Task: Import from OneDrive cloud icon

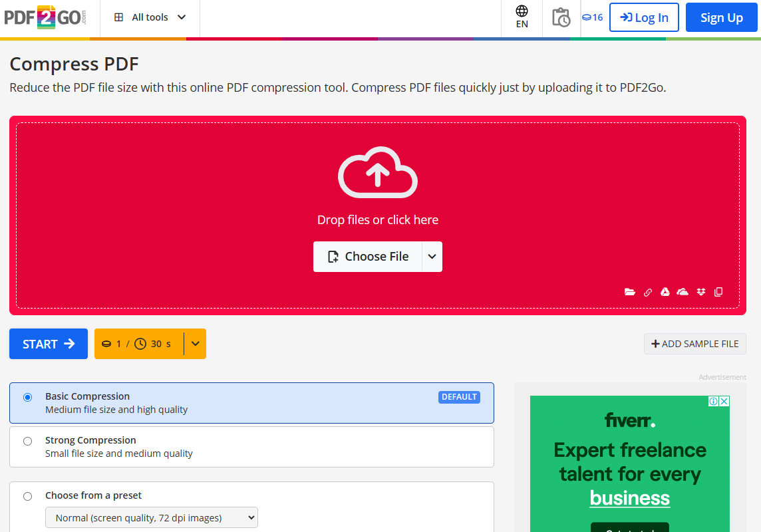Action: pos(683,292)
